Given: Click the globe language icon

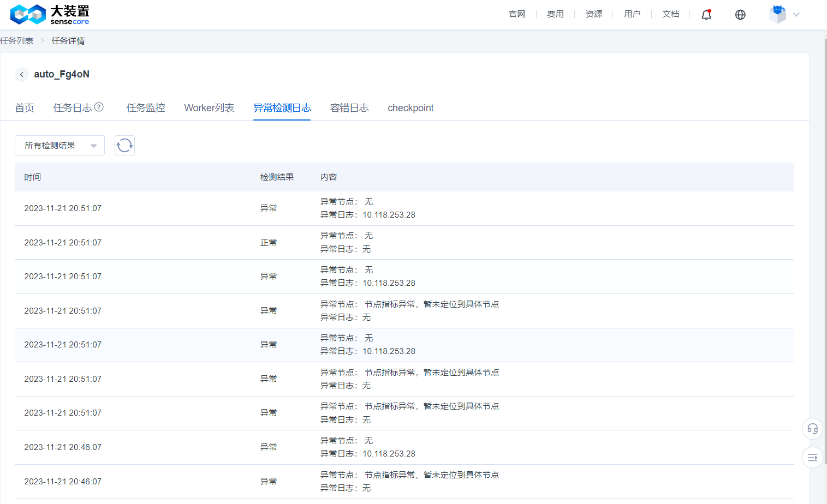Looking at the screenshot, I should (740, 15).
